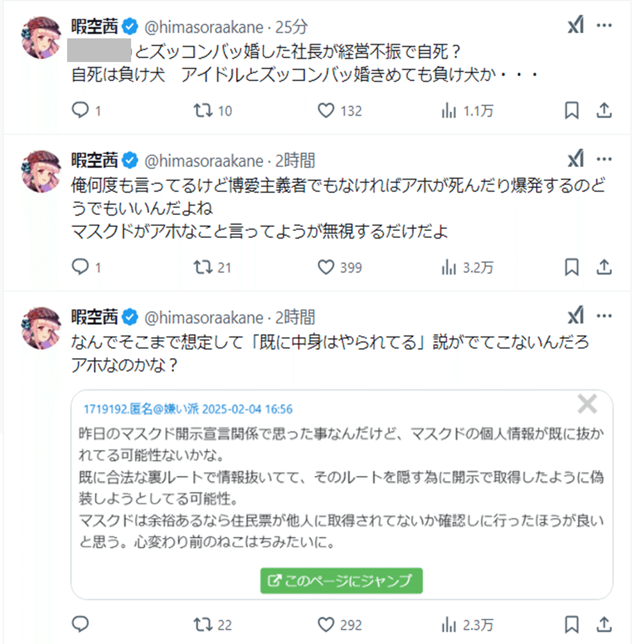
Task: Open more options on the second tweet
Action: [x=604, y=159]
